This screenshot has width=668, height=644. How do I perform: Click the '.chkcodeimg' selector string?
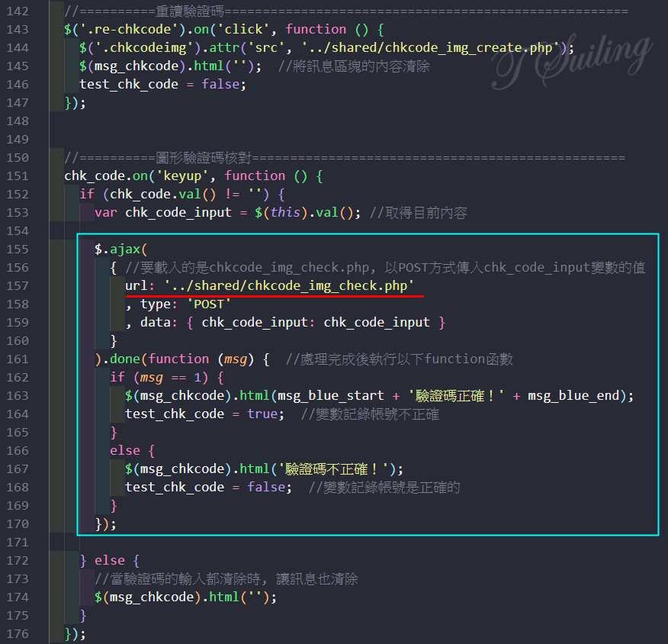tap(137, 48)
